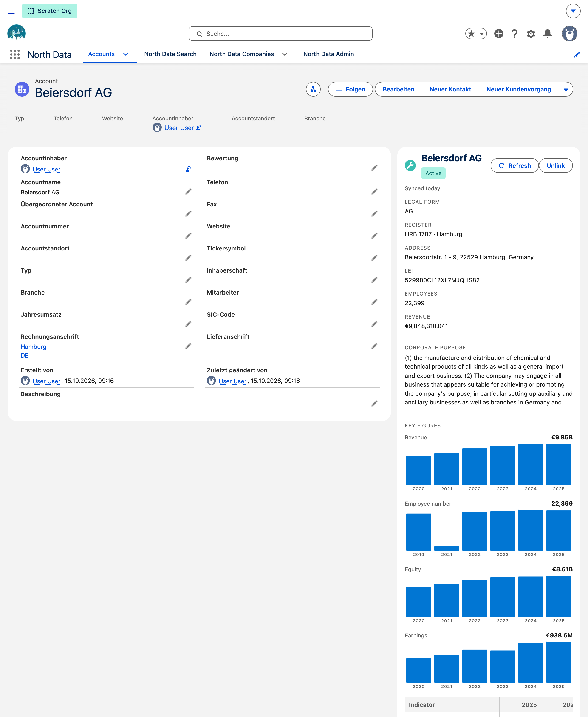The width and height of the screenshot is (588, 717).
Task: Edit the Tickersymbol pencil icon
Action: 374,258
